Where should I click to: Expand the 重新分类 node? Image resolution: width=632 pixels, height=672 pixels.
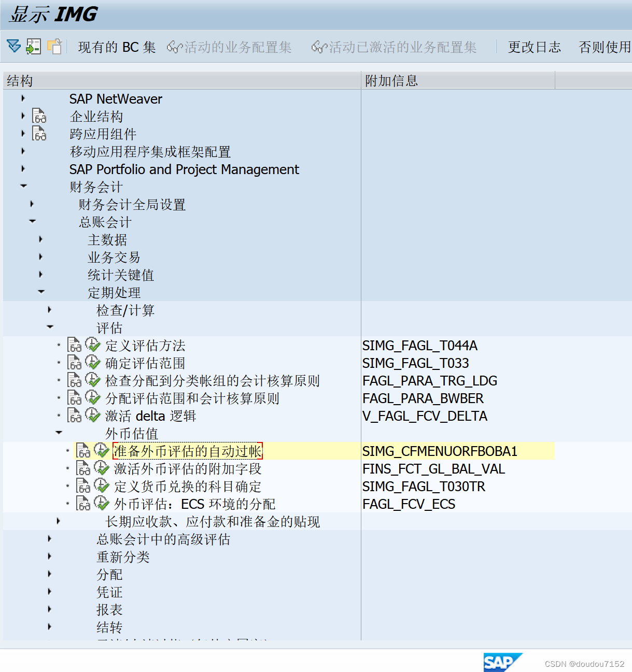[49, 556]
